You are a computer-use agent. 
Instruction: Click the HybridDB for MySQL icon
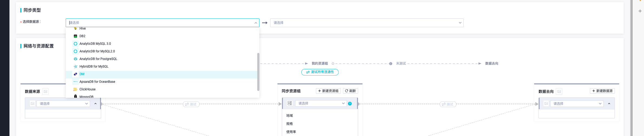click(x=75, y=67)
